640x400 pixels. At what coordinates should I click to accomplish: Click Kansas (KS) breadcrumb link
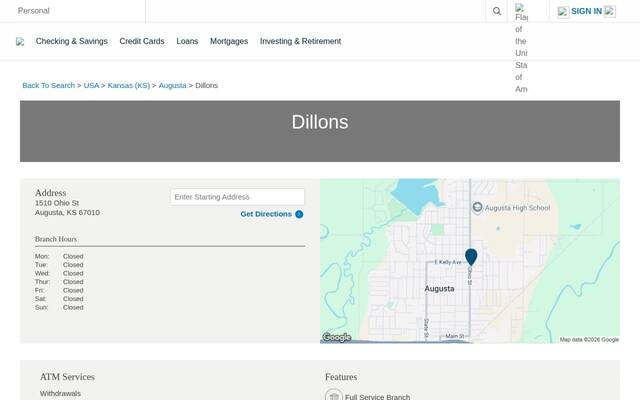click(129, 85)
